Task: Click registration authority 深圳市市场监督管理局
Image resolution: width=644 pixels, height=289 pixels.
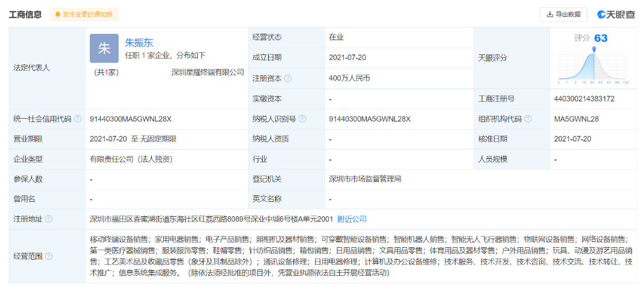Action: tap(365, 179)
